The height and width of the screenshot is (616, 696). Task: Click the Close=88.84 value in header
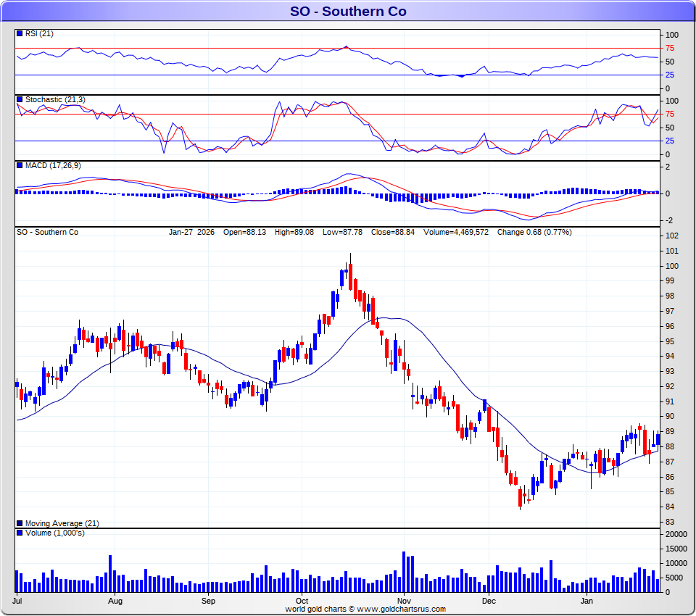coord(393,233)
